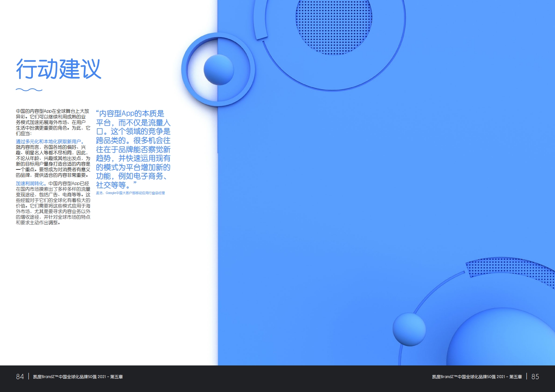Click page number 84 in the footer
The width and height of the screenshot is (555, 392).
pyautogui.click(x=20, y=377)
